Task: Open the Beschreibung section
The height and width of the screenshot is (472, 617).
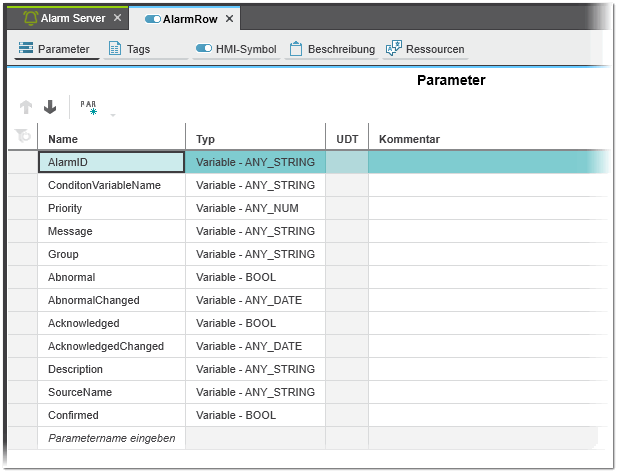Action: [x=331, y=49]
